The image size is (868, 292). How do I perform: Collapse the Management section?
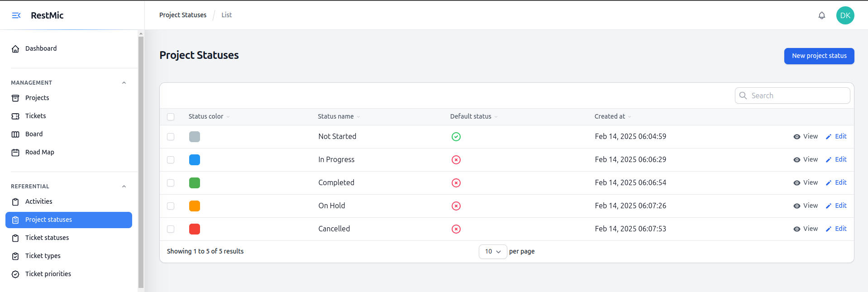click(x=124, y=83)
